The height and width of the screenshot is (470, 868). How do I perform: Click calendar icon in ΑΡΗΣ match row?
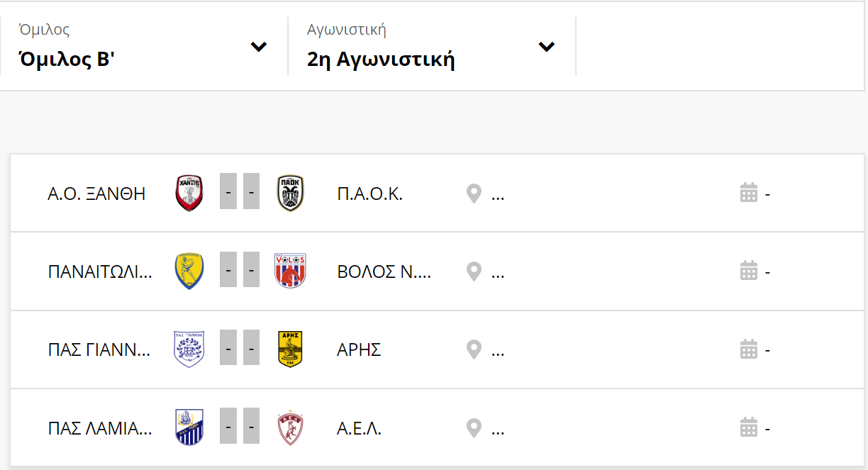coord(749,349)
